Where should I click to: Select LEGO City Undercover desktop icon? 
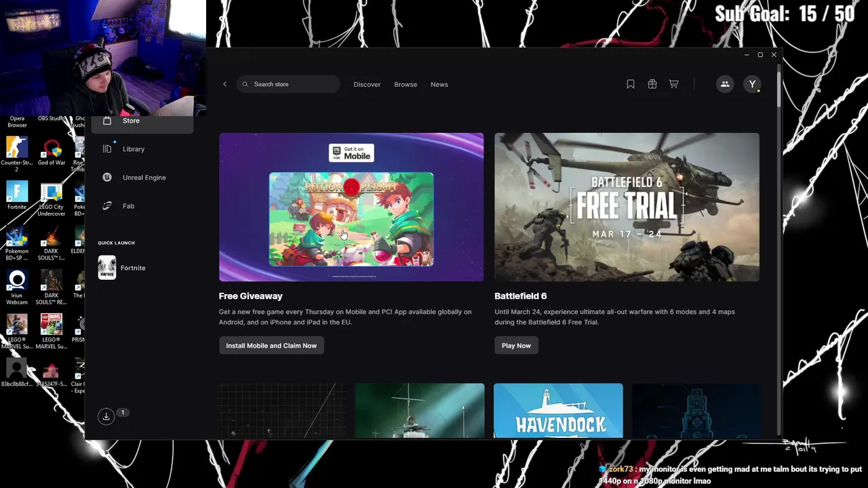tap(52, 200)
